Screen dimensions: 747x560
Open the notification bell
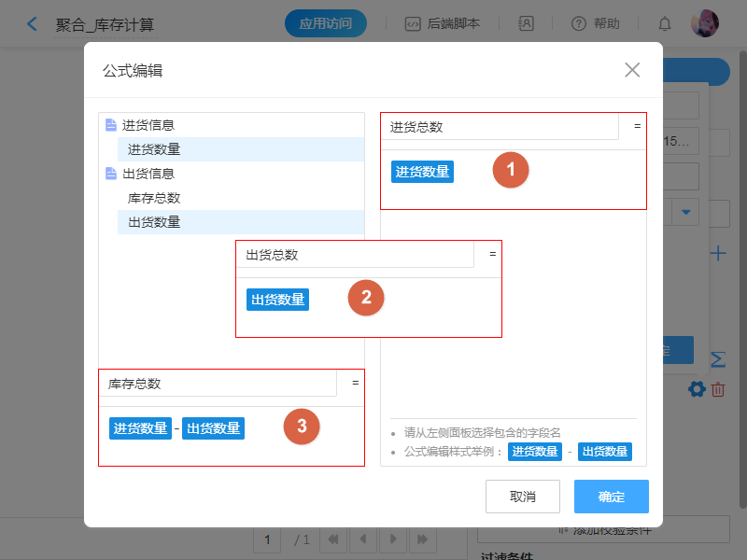click(x=665, y=23)
